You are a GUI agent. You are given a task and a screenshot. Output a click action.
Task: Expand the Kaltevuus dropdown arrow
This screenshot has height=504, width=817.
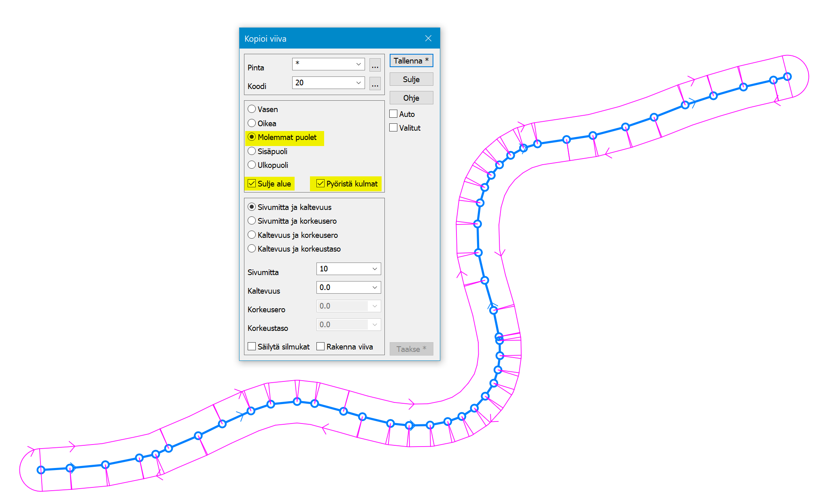374,287
